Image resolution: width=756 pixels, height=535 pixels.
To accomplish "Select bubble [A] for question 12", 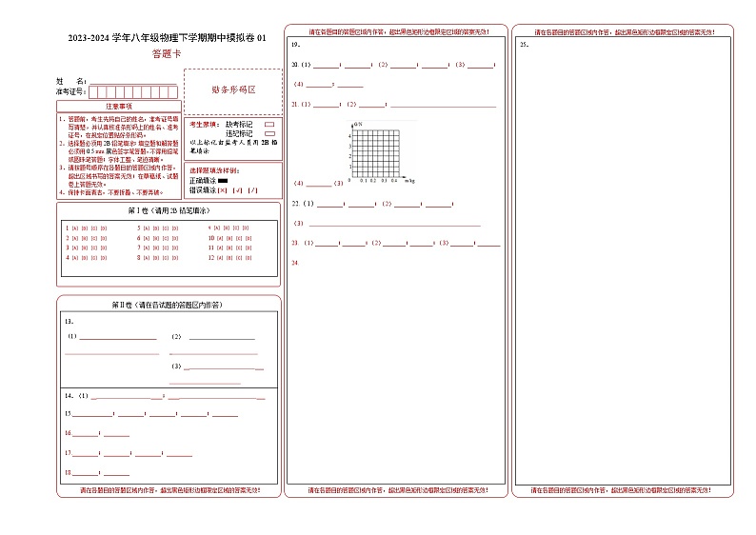I will coord(219,257).
